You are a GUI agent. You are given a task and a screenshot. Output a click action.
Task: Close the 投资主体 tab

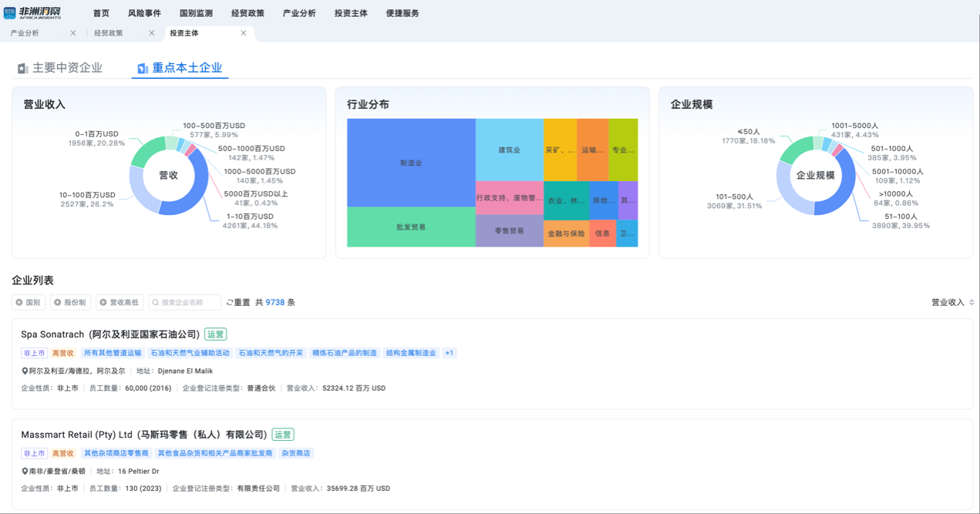point(244,33)
